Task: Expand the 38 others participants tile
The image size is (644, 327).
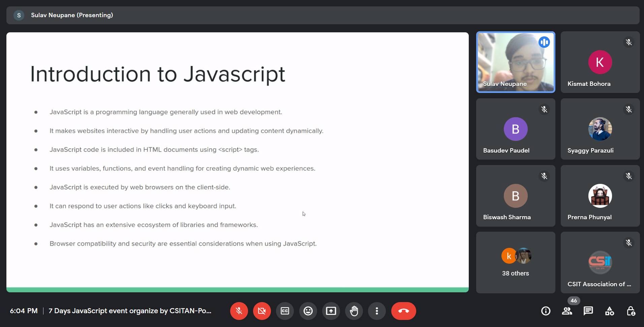Action: (x=516, y=262)
